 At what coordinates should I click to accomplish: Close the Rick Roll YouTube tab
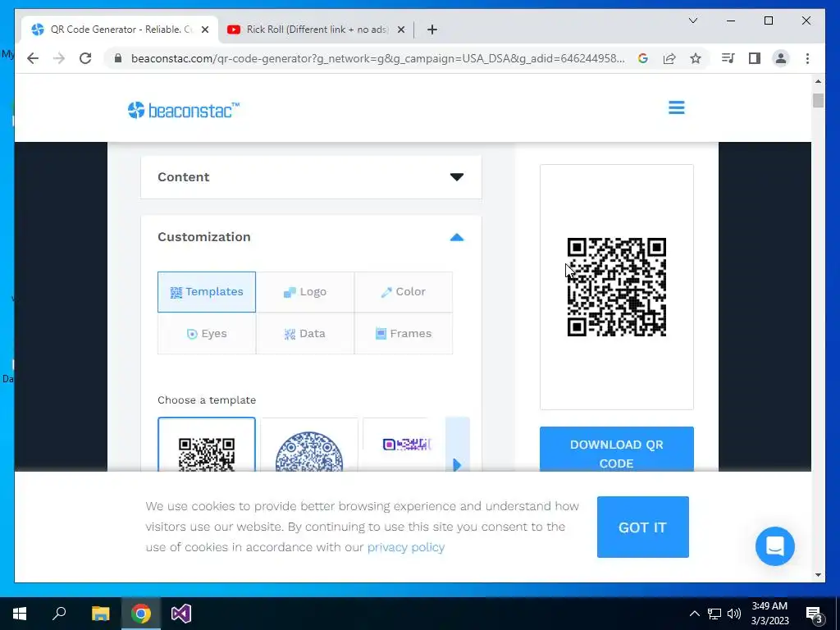tap(400, 30)
